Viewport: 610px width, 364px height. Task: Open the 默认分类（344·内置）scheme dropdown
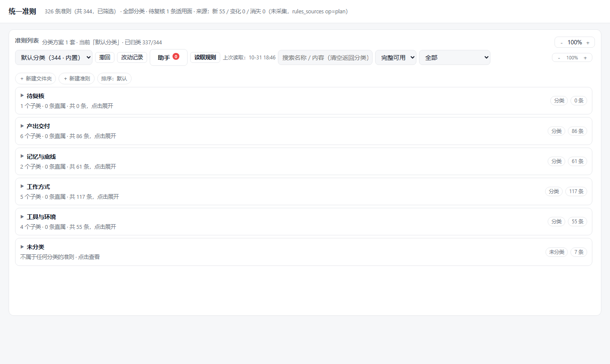[x=54, y=57]
